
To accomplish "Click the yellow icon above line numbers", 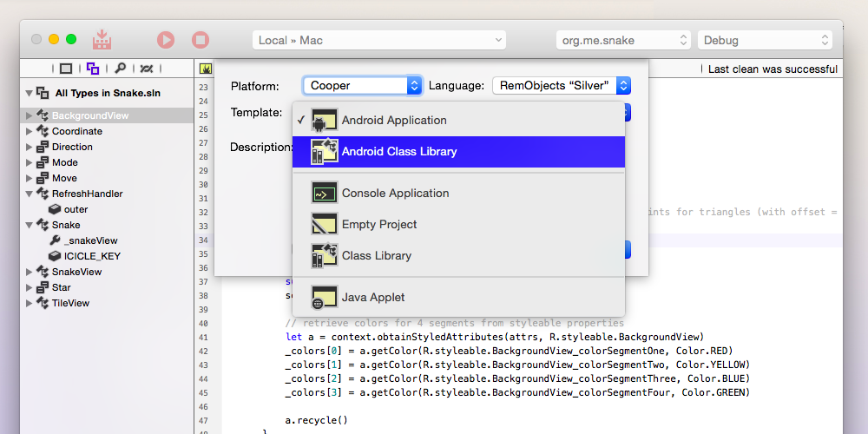I will pos(206,69).
